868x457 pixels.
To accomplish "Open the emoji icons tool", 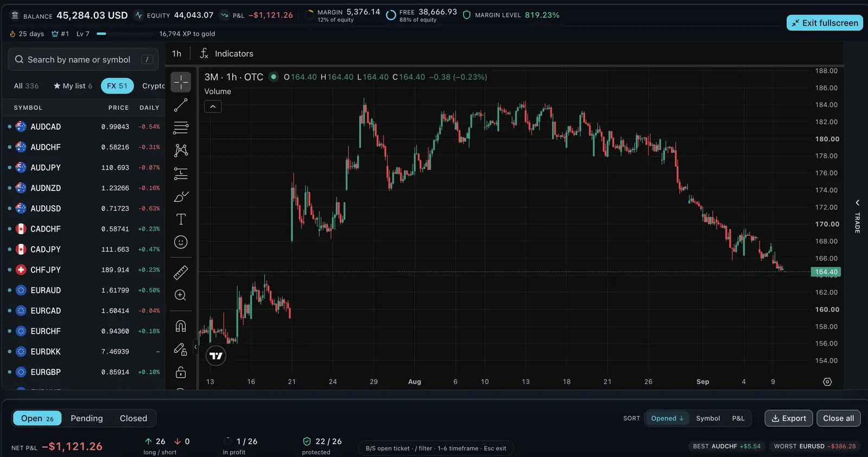I will 181,242.
